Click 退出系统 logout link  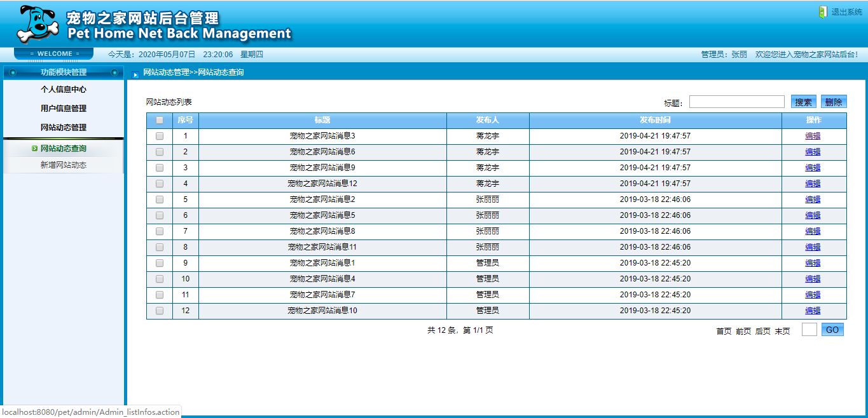tap(846, 12)
